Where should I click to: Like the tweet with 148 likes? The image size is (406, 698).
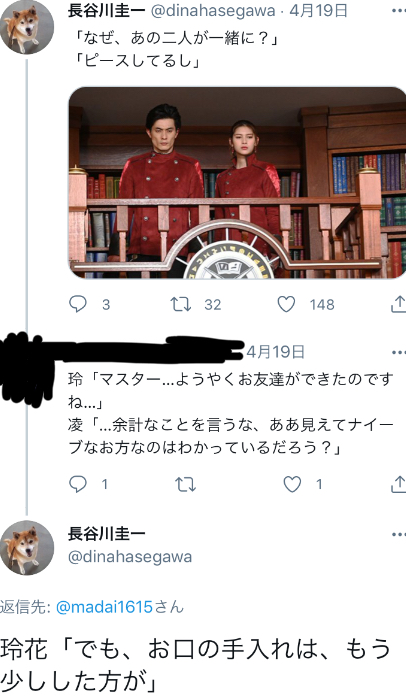click(x=286, y=304)
